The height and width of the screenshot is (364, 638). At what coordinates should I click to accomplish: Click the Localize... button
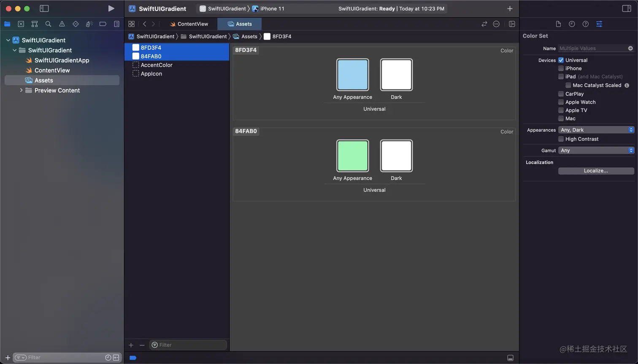pos(596,171)
